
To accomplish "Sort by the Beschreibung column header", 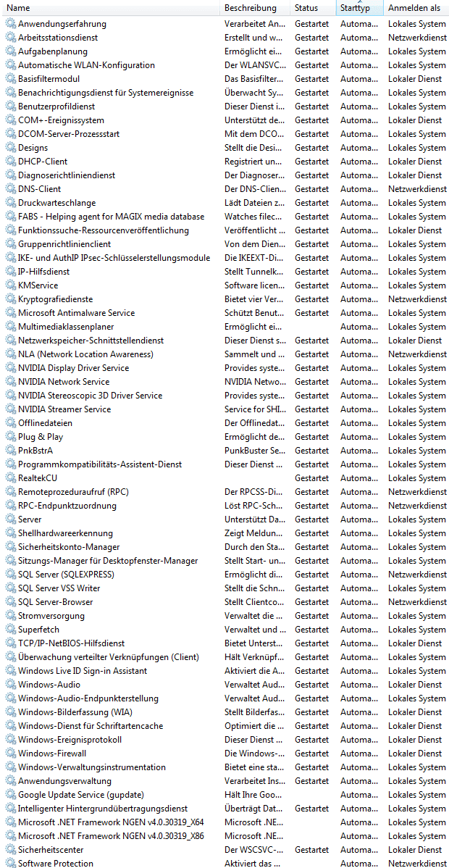I will click(x=255, y=8).
